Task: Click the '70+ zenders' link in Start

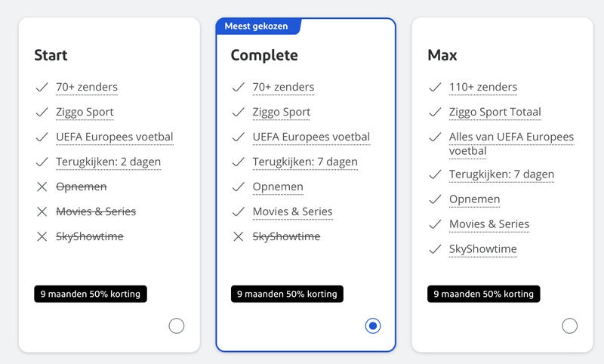Action: coord(87,87)
